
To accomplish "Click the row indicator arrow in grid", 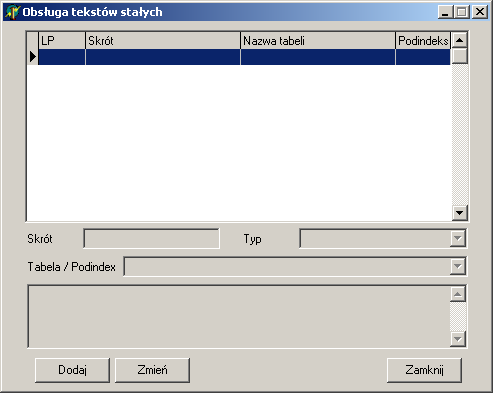I will 32,57.
